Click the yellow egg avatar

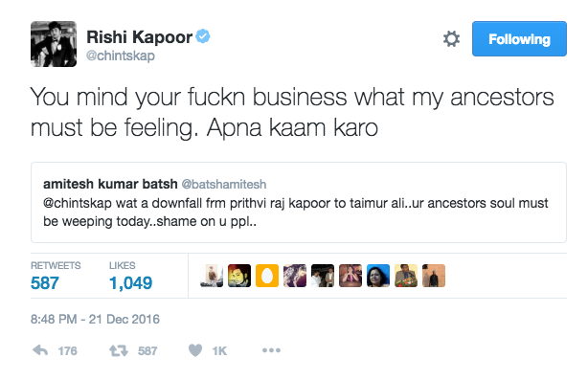click(x=267, y=276)
